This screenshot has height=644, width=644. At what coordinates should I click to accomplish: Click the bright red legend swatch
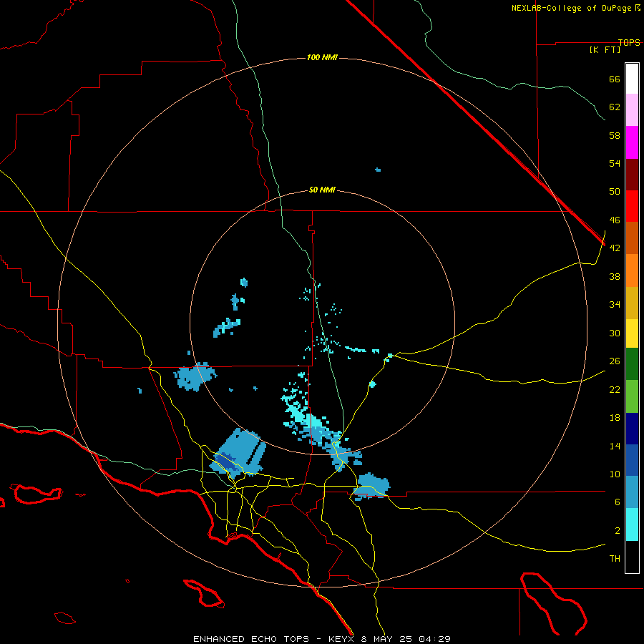(632, 206)
